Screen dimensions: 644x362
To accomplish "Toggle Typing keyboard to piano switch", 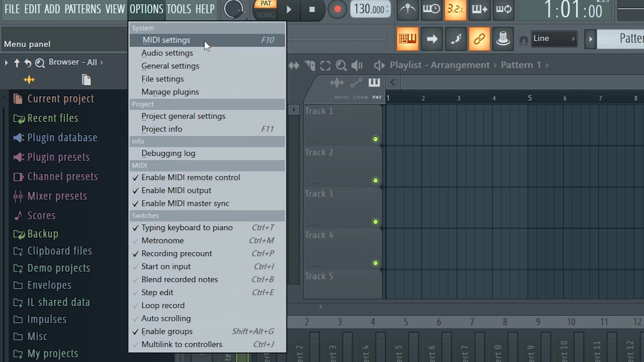I will pyautogui.click(x=186, y=228).
